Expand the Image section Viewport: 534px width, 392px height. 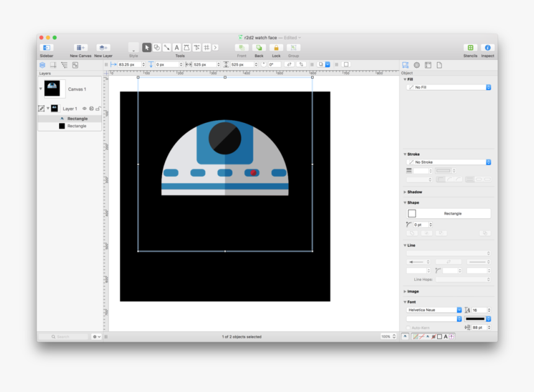(x=405, y=292)
